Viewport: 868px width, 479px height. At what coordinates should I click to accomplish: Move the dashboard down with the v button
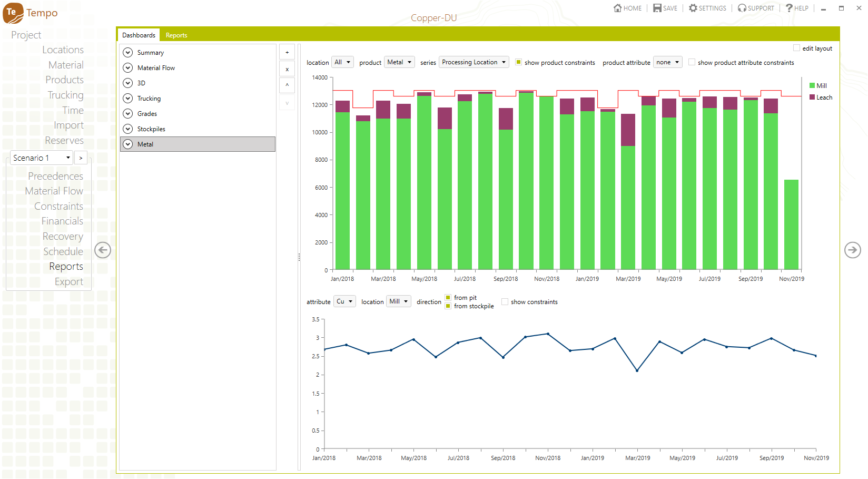[287, 103]
